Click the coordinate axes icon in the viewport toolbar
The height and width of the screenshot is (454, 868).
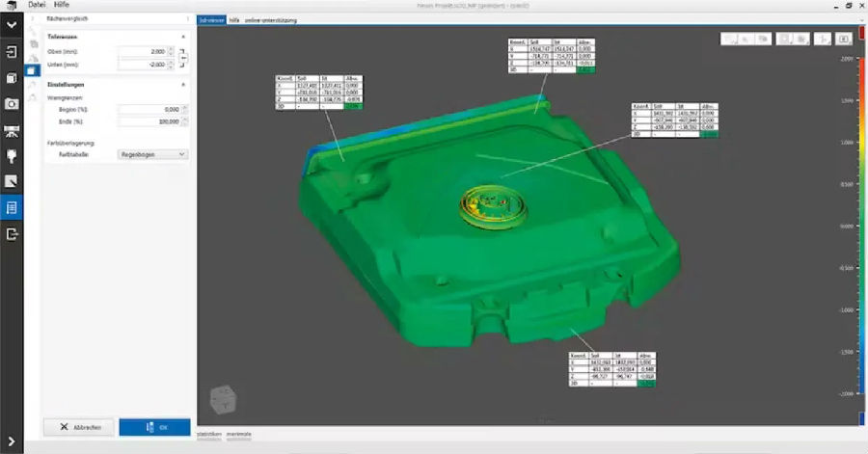coord(823,40)
